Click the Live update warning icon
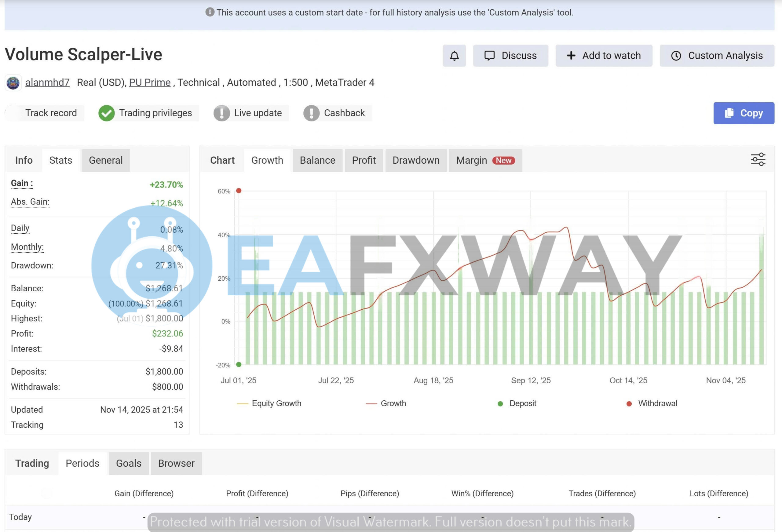Image resolution: width=782 pixels, height=532 pixels. 221,113
